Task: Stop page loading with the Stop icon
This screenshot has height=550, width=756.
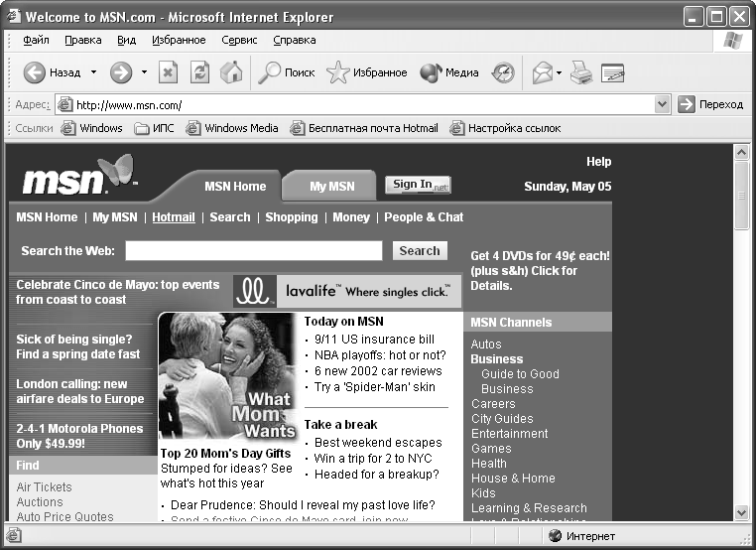Action: pos(168,72)
